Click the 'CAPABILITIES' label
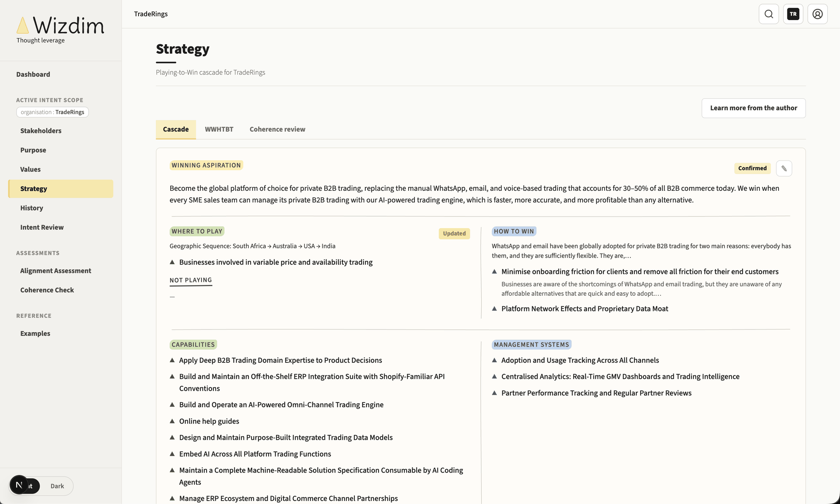The image size is (840, 504). [193, 345]
